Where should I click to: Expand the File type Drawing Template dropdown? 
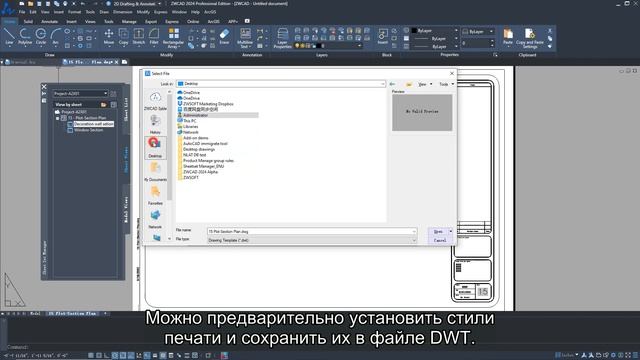pos(413,240)
